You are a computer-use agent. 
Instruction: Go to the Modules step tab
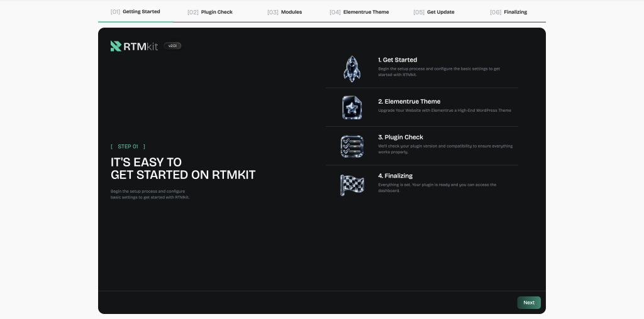point(284,12)
